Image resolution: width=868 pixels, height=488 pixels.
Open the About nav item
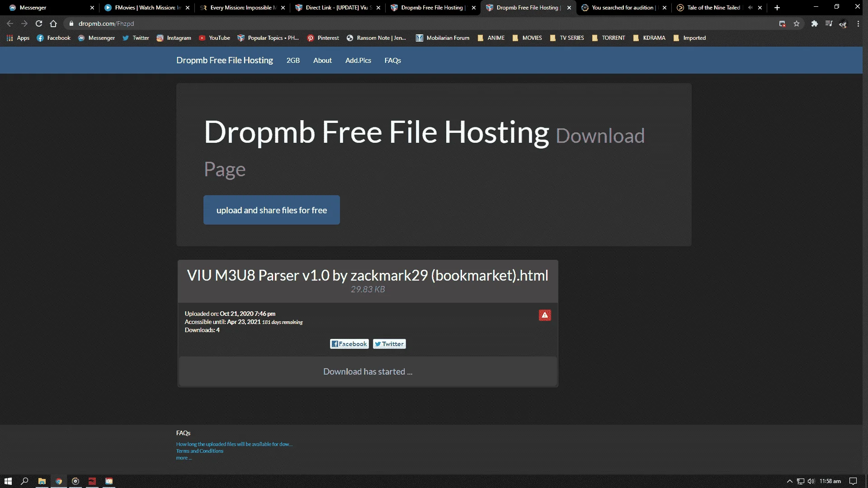(322, 60)
